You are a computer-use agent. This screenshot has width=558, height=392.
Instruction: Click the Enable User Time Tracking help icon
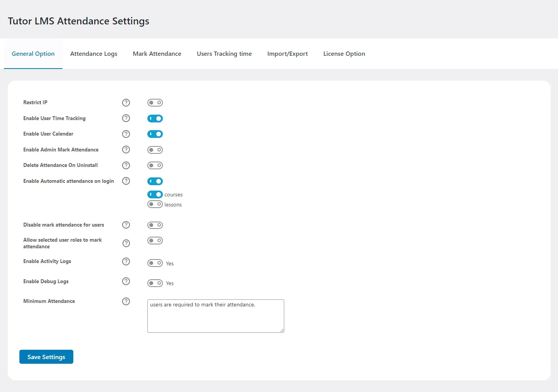126,118
